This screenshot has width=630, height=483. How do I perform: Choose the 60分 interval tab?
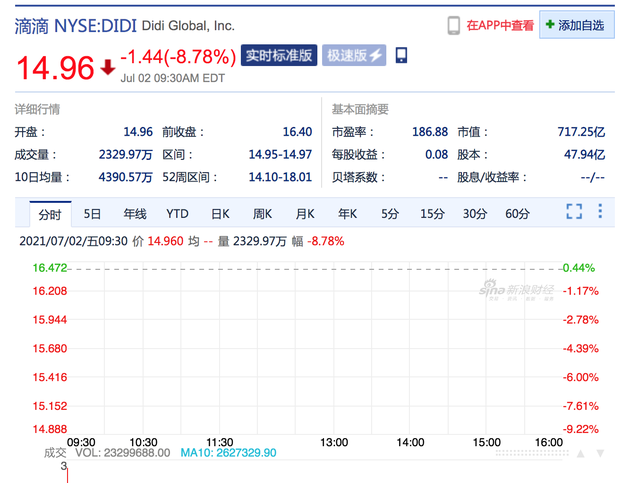coord(518,214)
